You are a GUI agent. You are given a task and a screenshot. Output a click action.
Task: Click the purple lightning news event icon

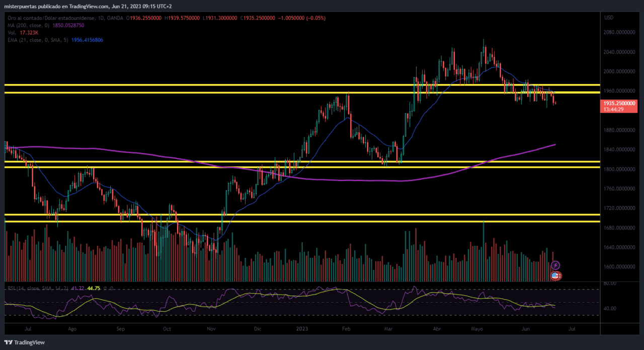click(x=555, y=265)
